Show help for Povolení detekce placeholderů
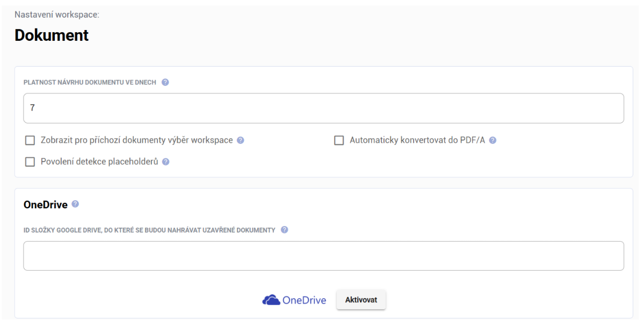 [166, 162]
